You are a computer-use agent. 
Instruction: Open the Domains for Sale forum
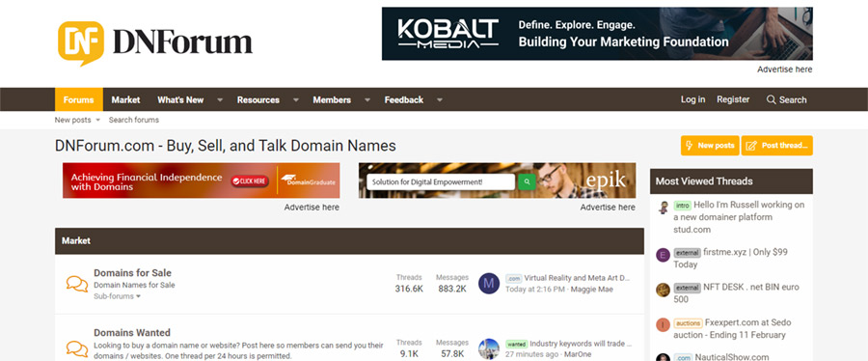click(132, 273)
